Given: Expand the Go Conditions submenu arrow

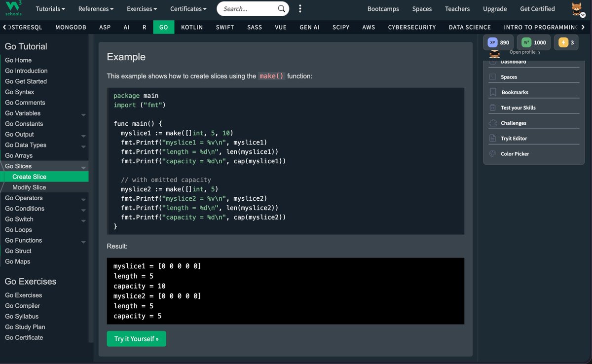Looking at the screenshot, I should coord(83,210).
